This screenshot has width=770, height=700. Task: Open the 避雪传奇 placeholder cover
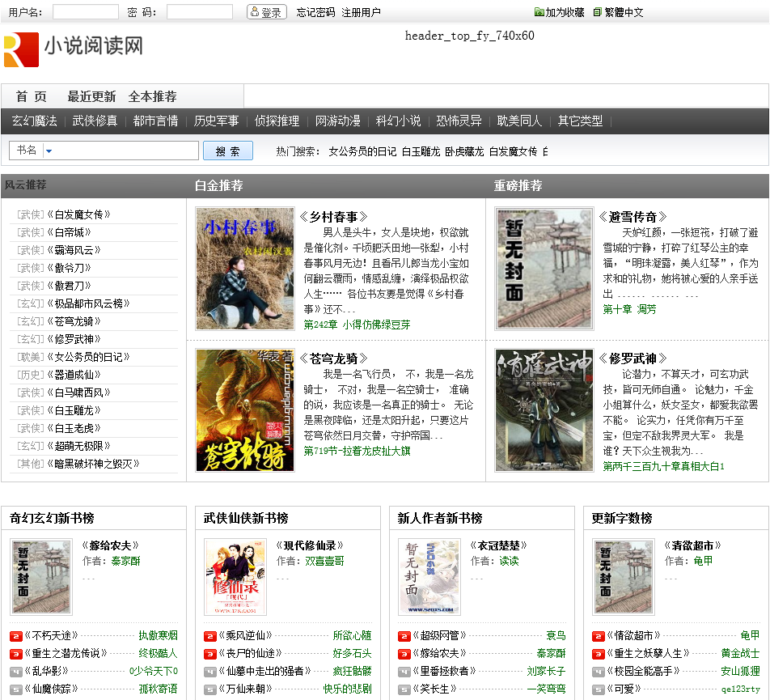pyautogui.click(x=544, y=268)
